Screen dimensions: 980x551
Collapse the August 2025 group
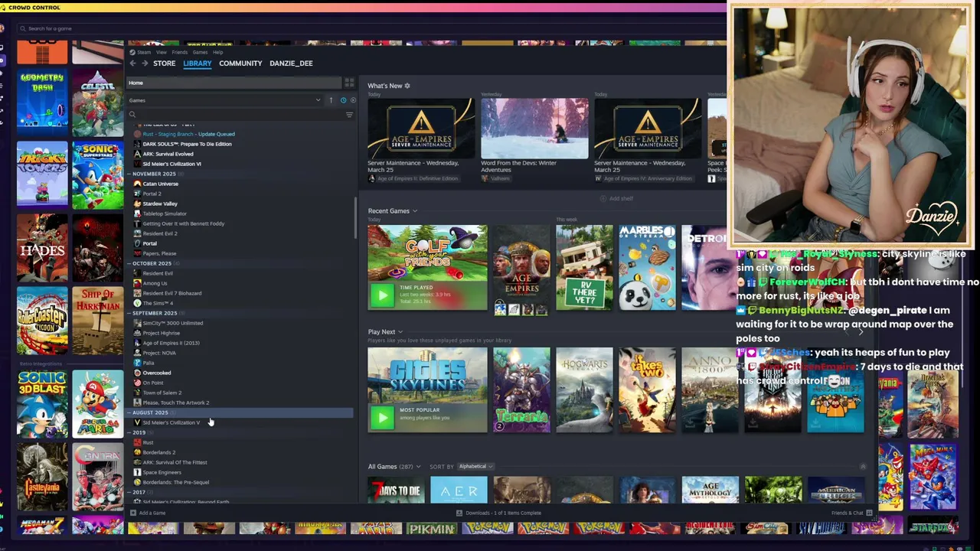(129, 412)
